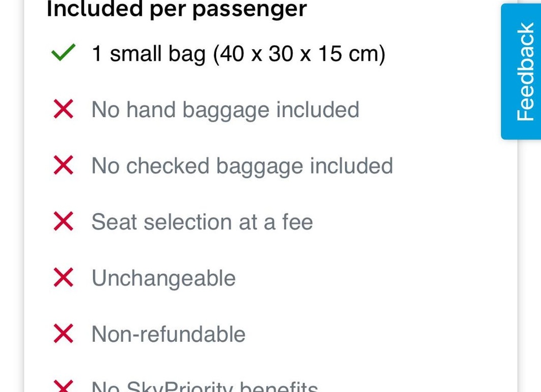The height and width of the screenshot is (392, 541).
Task: Select the "Non-refundable" fare condition
Action: (x=168, y=335)
